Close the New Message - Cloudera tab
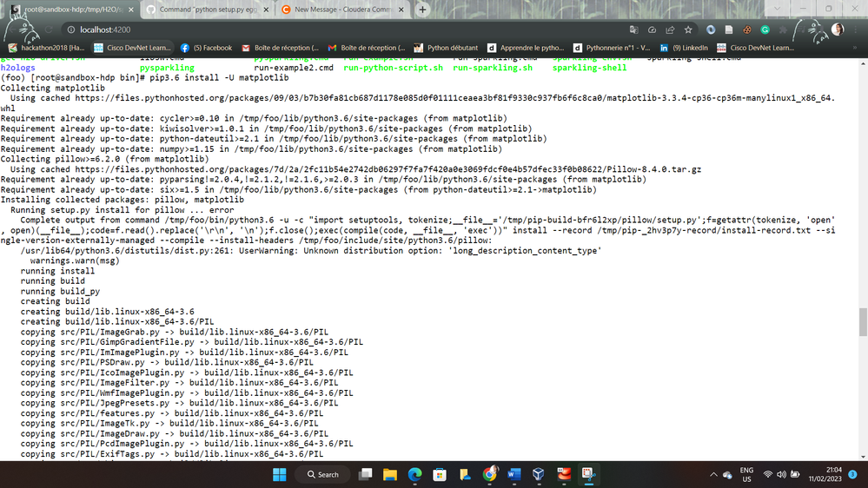 pos(401,10)
